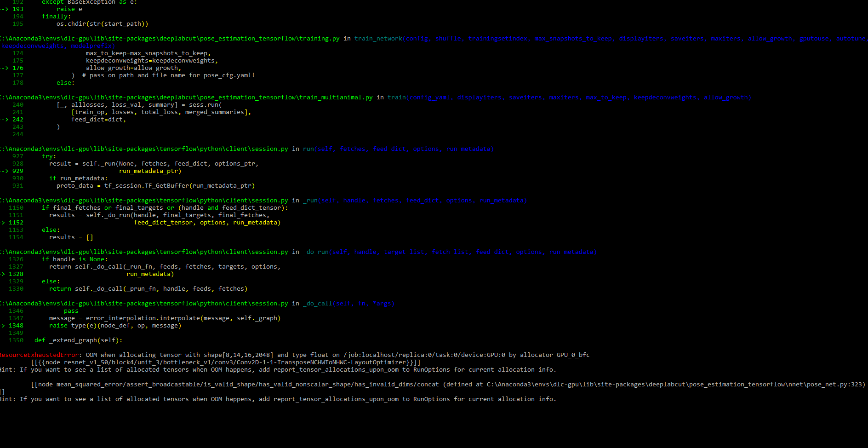The height and width of the screenshot is (448, 868).
Task: Click the arrow marker at line 193
Action: pyautogui.click(x=5, y=9)
